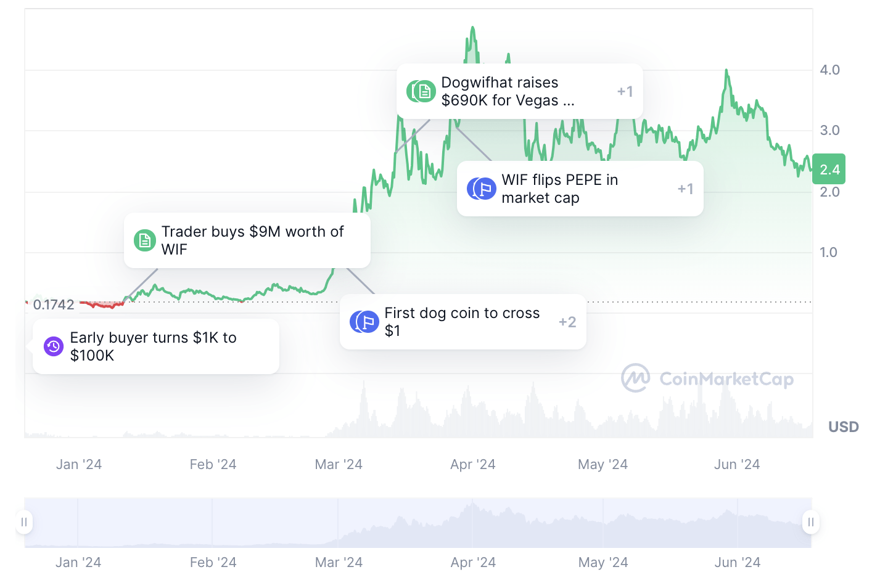Click the CoinMarketCap logo
This screenshot has height=588, width=872.
coord(708,378)
